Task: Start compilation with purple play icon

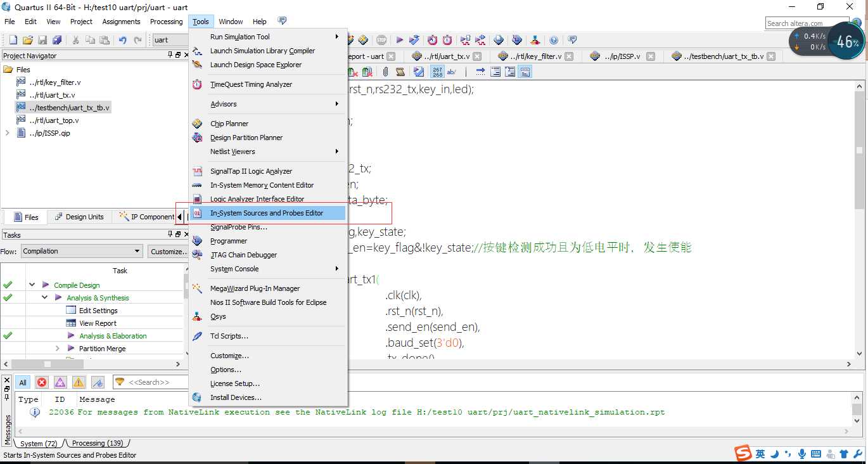Action: click(400, 40)
